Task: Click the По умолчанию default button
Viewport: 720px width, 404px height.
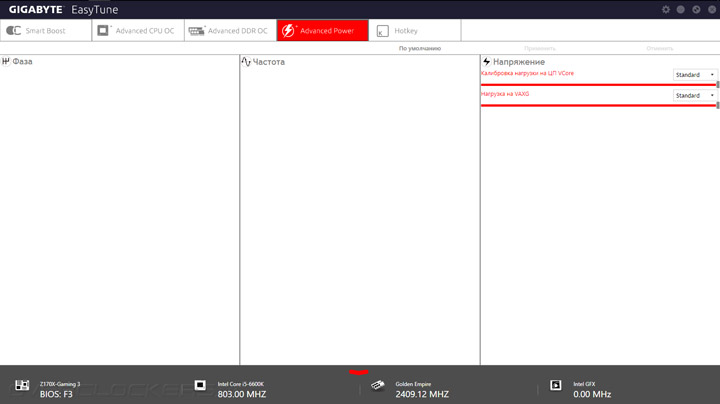Action: pyautogui.click(x=420, y=48)
